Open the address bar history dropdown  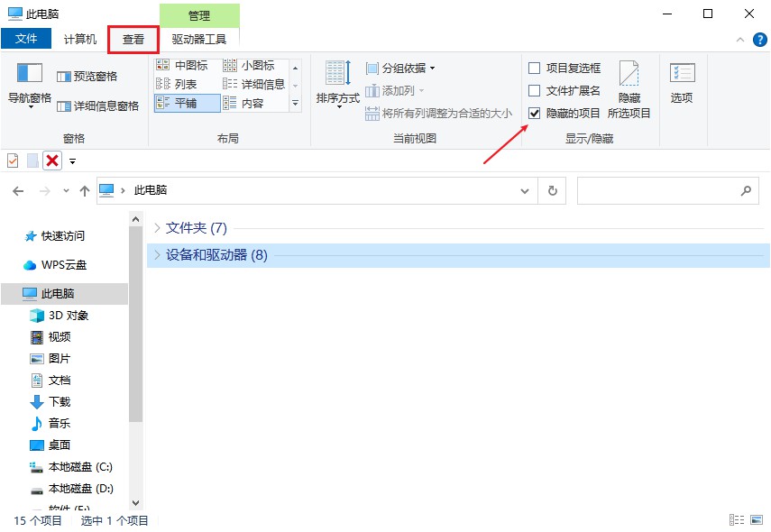525,191
